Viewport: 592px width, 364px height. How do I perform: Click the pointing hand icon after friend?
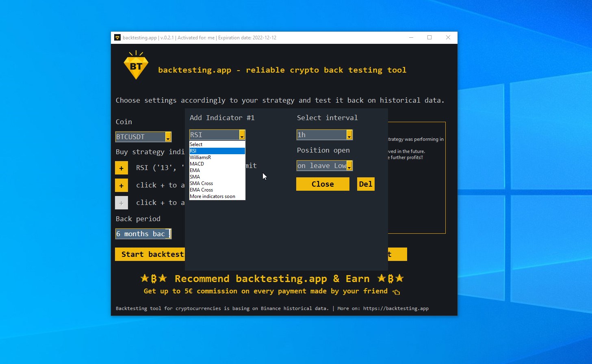[x=396, y=292]
